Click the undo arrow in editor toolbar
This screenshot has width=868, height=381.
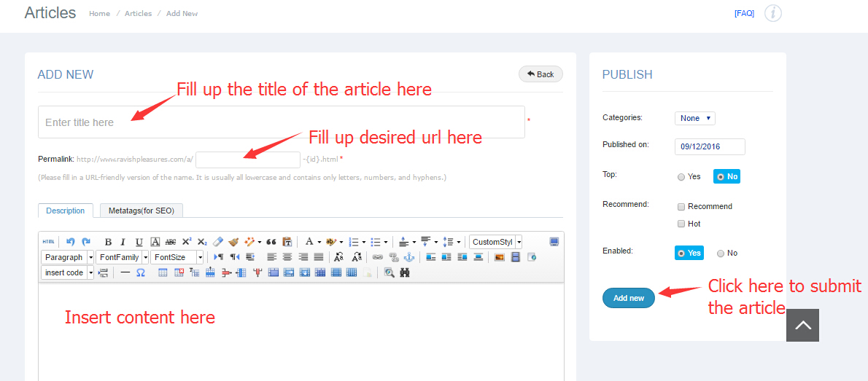(71, 242)
